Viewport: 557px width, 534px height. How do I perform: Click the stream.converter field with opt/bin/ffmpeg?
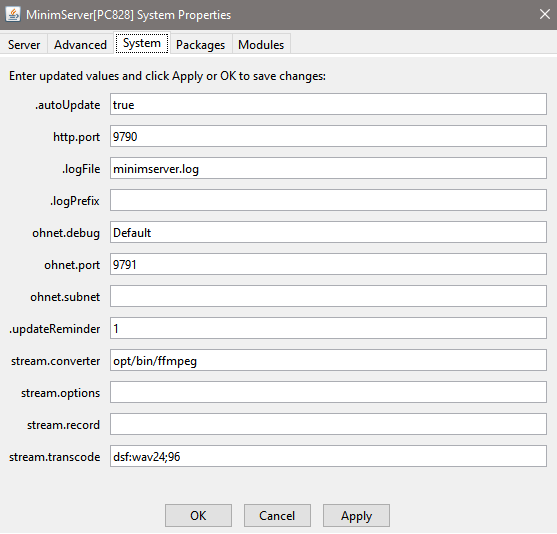328,360
